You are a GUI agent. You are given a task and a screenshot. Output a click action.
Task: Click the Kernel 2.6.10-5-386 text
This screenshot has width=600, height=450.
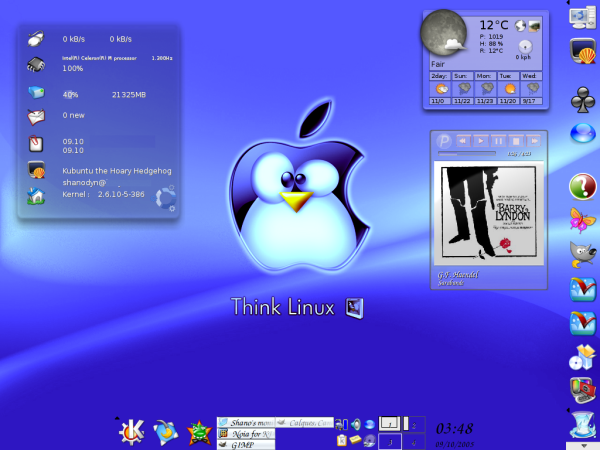pyautogui.click(x=103, y=194)
